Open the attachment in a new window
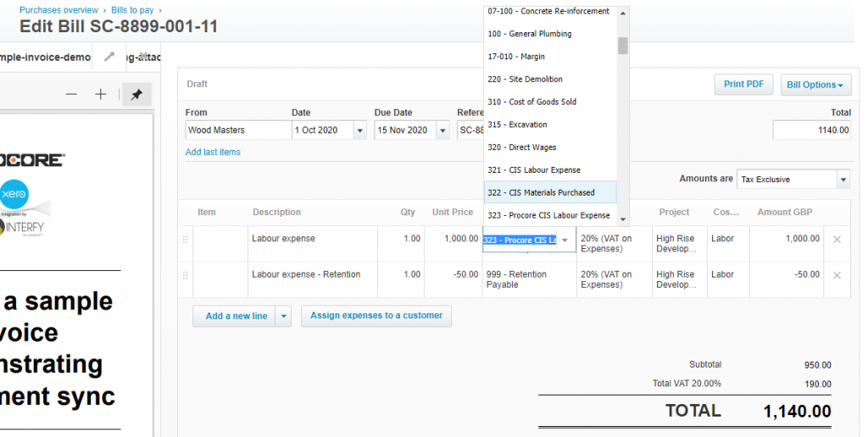Viewport: 868px width, 437px height. (x=108, y=57)
